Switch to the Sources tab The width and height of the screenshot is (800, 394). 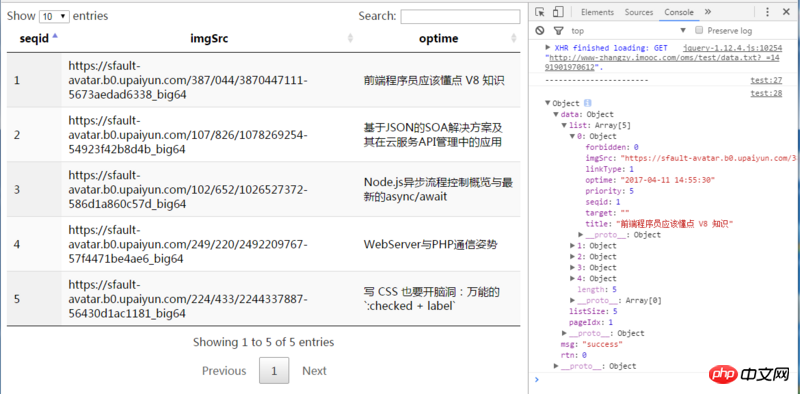coord(639,12)
